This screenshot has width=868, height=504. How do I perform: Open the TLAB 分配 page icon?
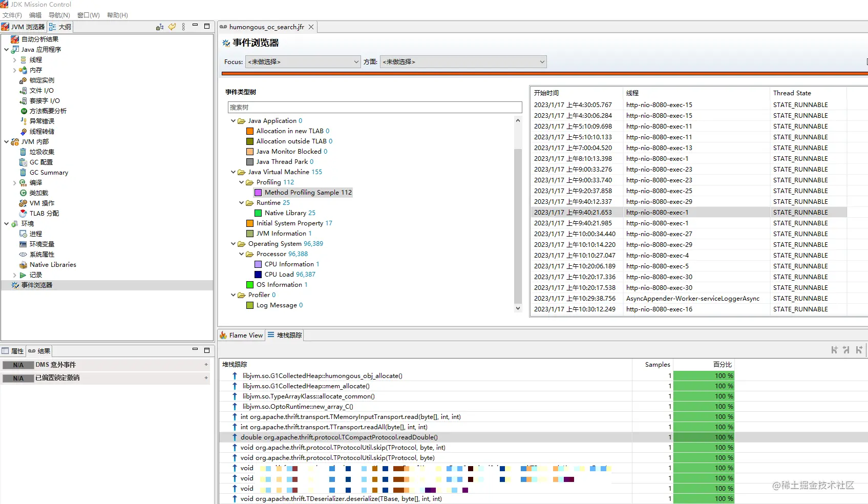(x=23, y=214)
